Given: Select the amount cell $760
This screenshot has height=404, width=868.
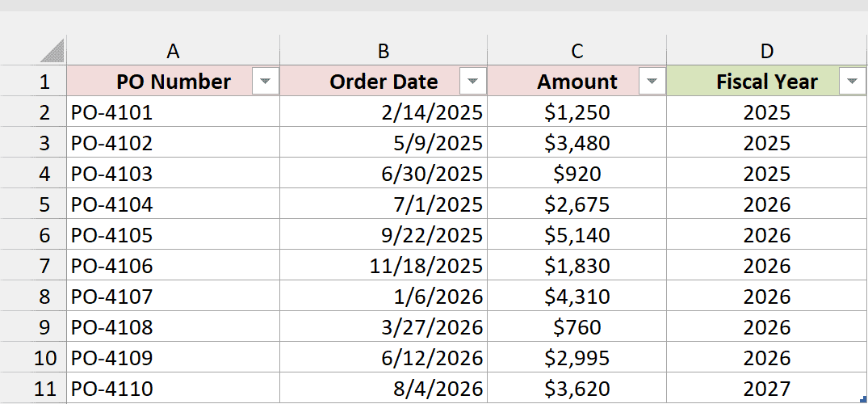Looking at the screenshot, I should point(577,327).
